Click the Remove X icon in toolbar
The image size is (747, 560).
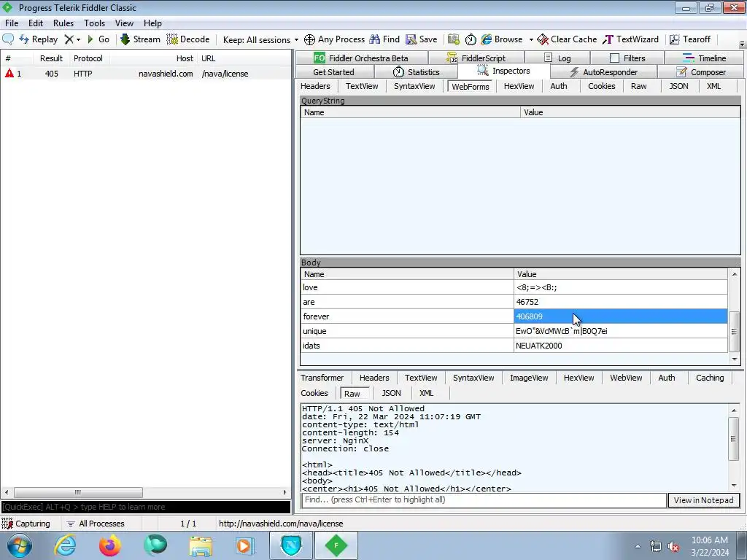[x=69, y=39]
